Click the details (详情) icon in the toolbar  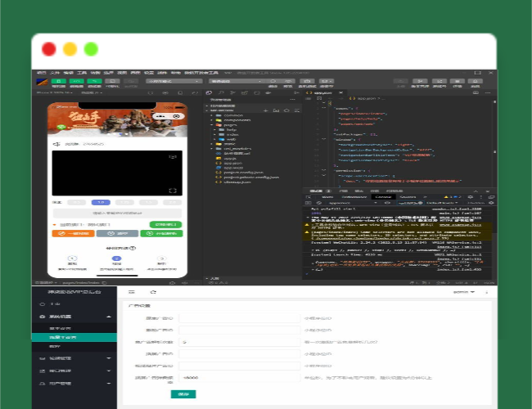tap(475, 81)
